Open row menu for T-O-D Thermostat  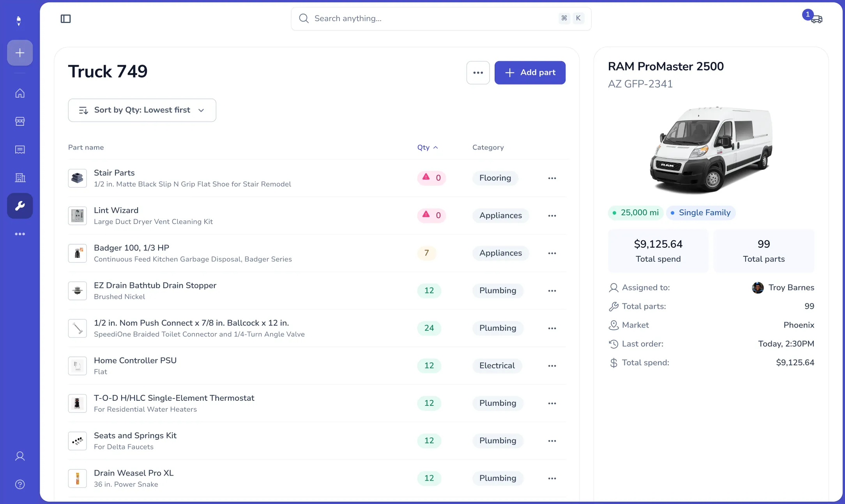click(x=552, y=403)
